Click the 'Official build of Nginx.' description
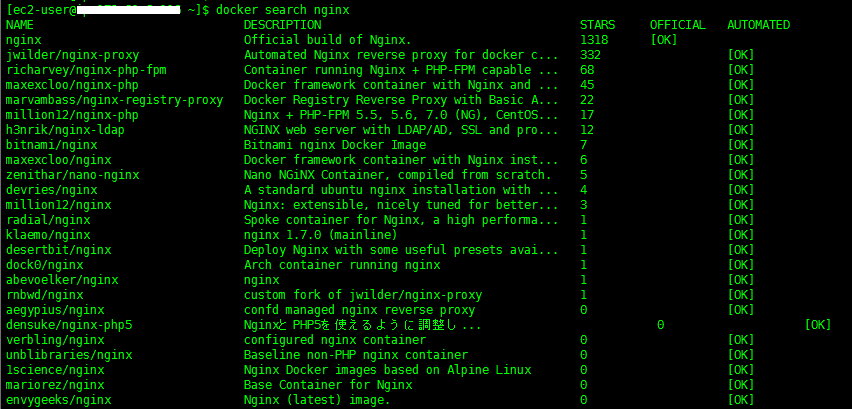Image resolution: width=852 pixels, height=409 pixels. (327, 40)
